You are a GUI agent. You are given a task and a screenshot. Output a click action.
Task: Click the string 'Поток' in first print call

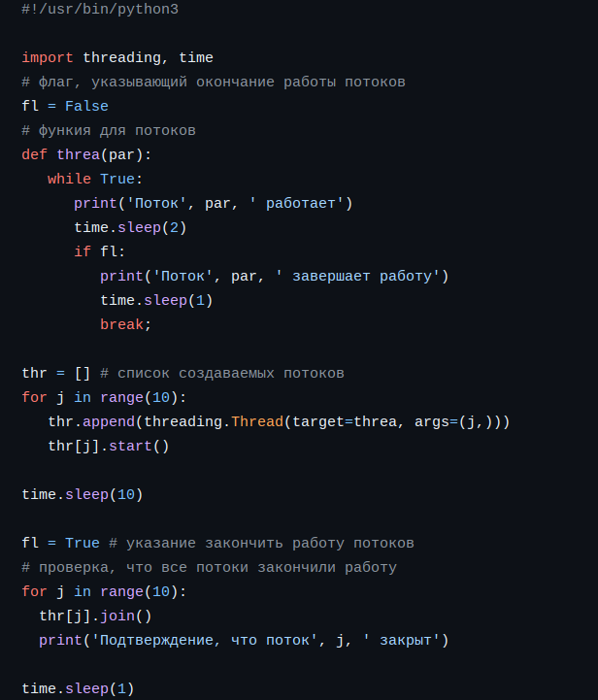(156, 204)
